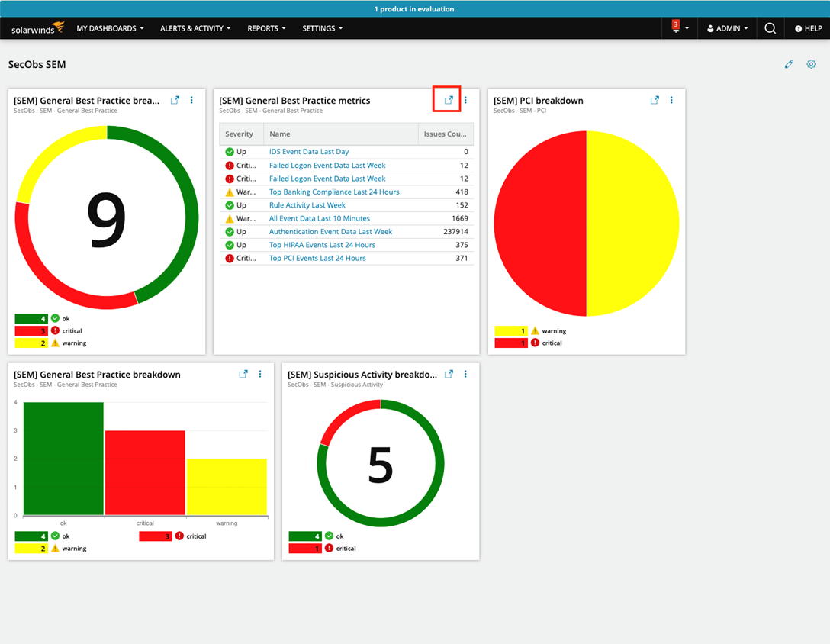Click warning icon for Top Banking Compliance row

[229, 192]
